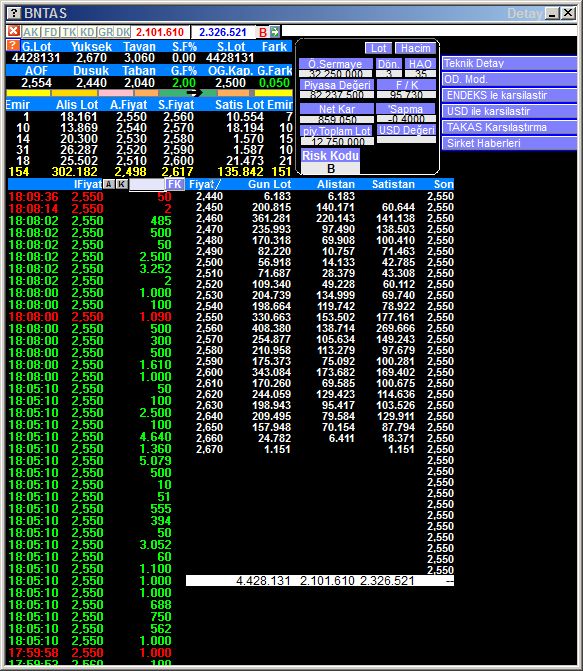Switch to the Hacim tab
The height and width of the screenshot is (671, 583).
(x=415, y=48)
